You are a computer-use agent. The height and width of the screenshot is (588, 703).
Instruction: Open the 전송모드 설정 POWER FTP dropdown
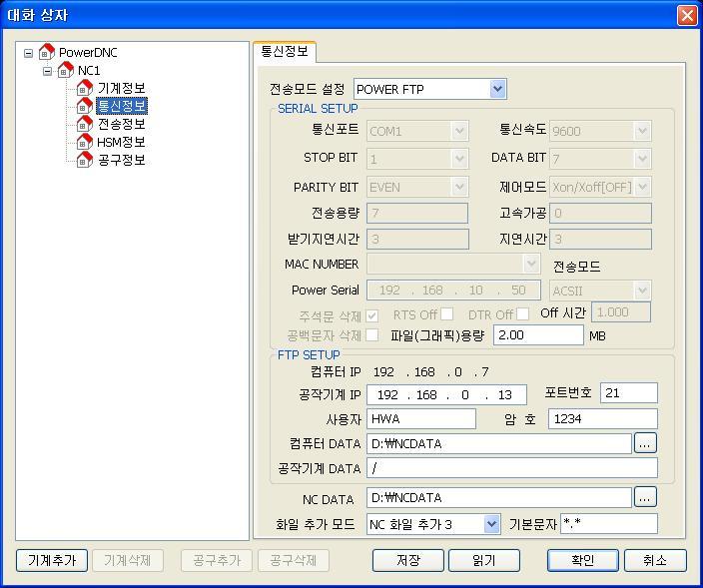tap(497, 89)
